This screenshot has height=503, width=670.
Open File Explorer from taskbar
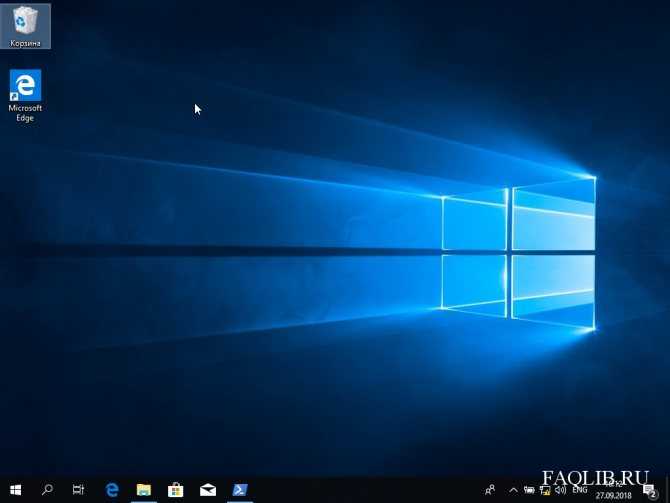point(144,490)
